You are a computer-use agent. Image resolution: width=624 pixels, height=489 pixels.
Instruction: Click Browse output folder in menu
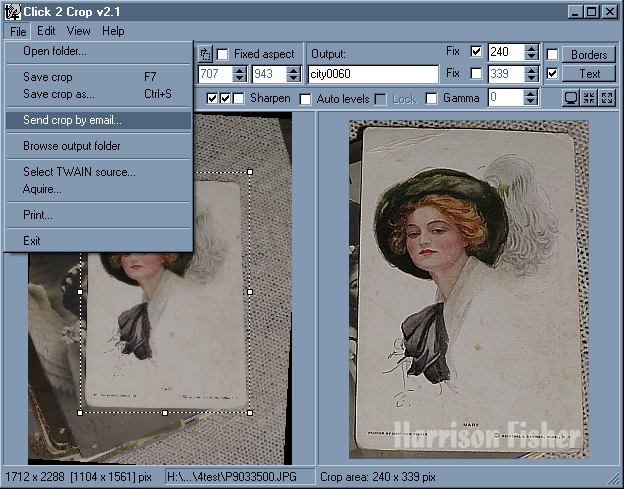pos(98,146)
